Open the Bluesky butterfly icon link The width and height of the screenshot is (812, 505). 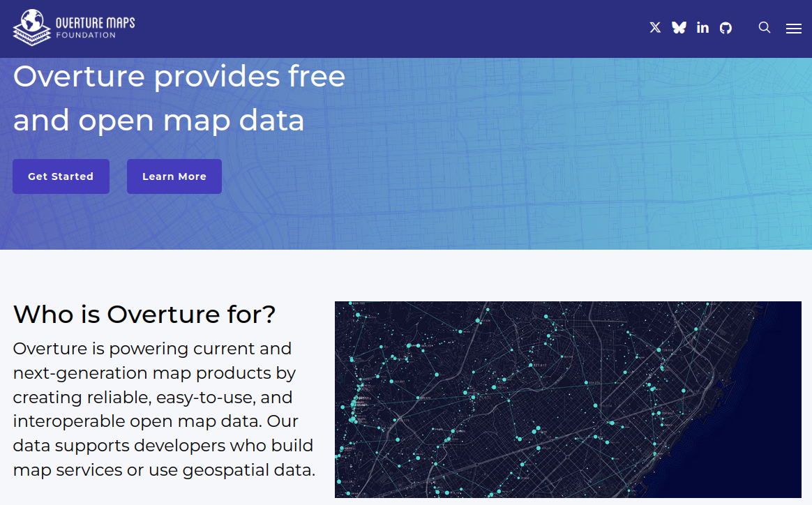pyautogui.click(x=679, y=28)
